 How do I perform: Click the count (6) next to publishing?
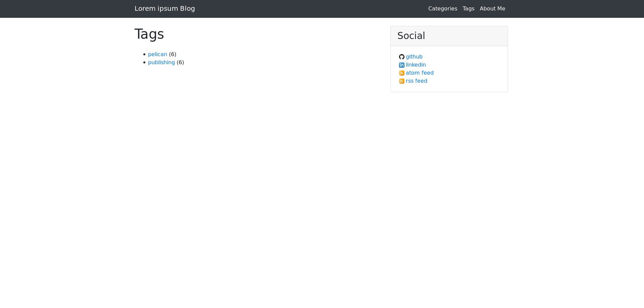click(x=180, y=63)
